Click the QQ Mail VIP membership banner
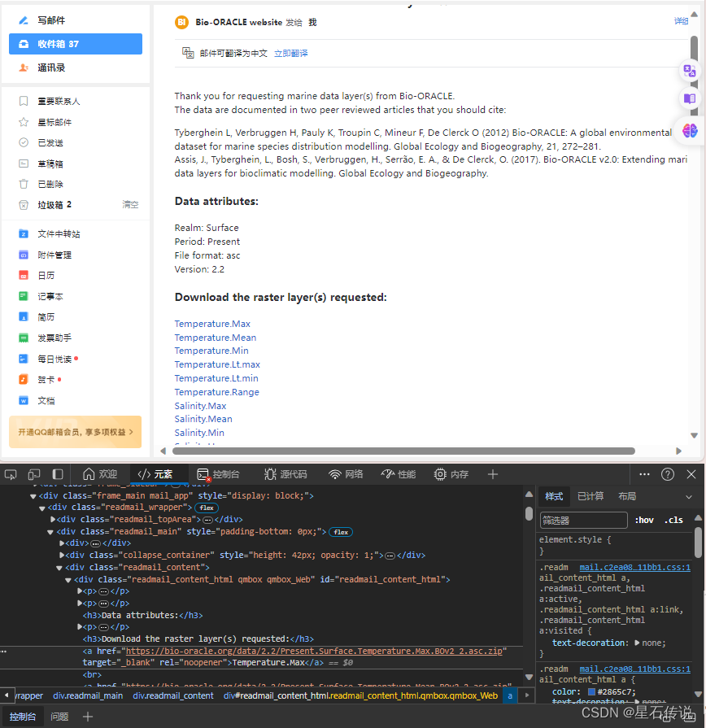Image resolution: width=706 pixels, height=728 pixels. tap(75, 432)
